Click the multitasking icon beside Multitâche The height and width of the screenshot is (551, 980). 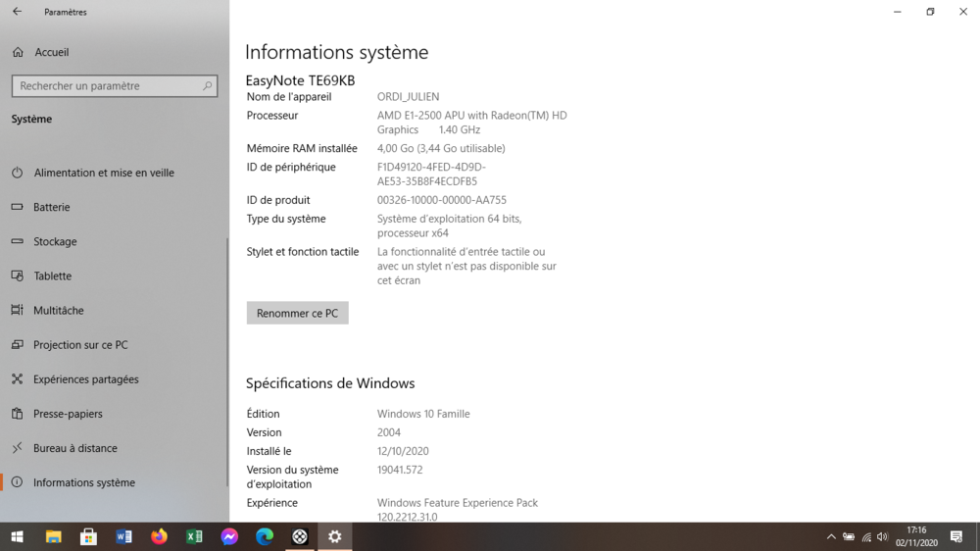(x=17, y=310)
